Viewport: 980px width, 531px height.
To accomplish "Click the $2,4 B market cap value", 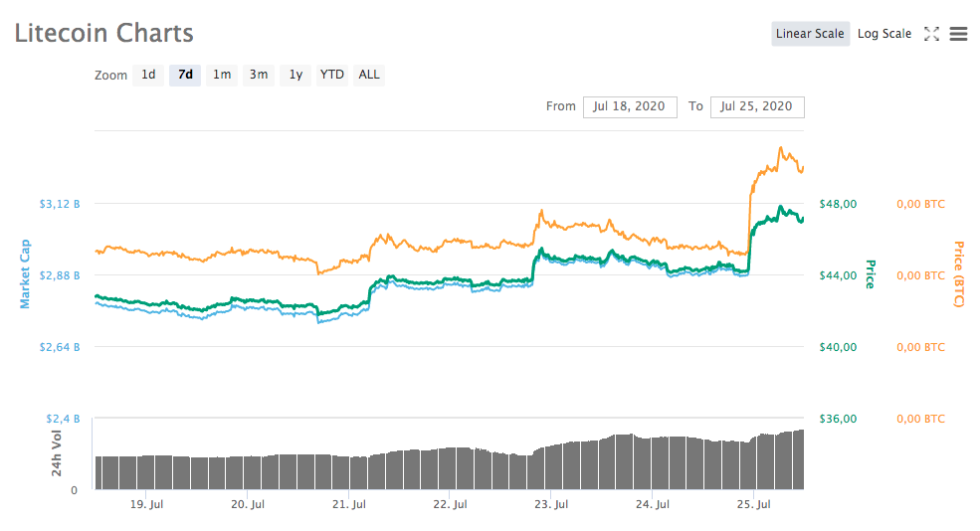I will pos(63,419).
